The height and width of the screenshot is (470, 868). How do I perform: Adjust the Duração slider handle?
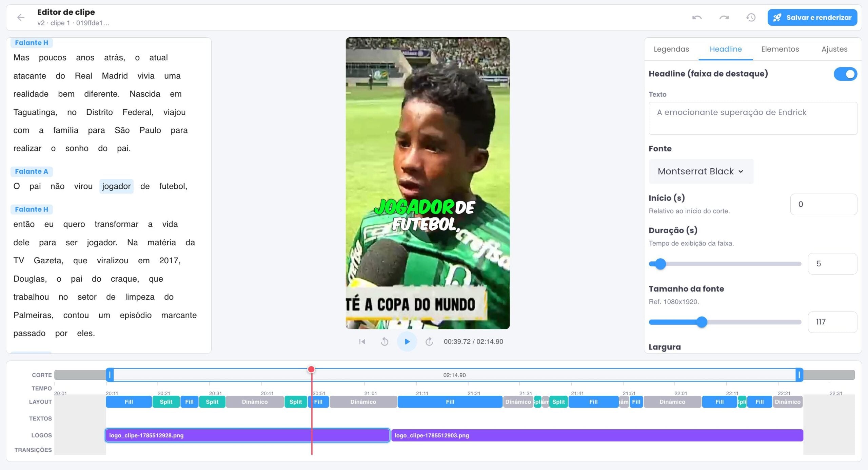point(660,264)
